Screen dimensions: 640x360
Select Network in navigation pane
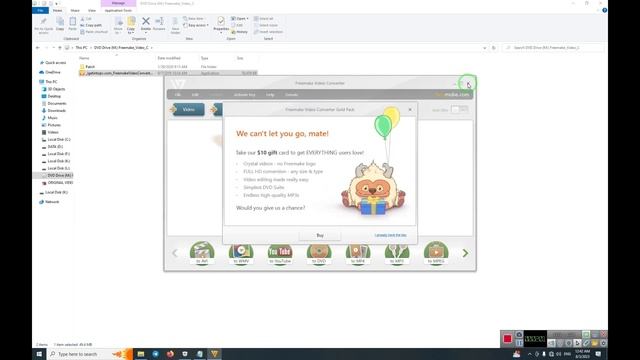tap(49, 202)
